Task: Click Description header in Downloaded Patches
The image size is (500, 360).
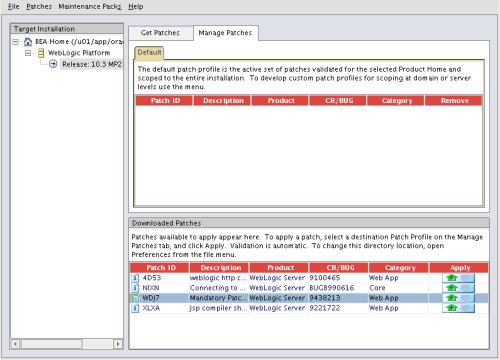Action: [x=220, y=268]
